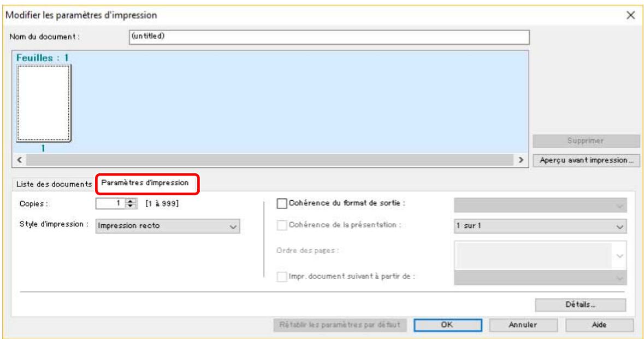
Task: Open Aperçu avant impression
Action: tap(586, 160)
